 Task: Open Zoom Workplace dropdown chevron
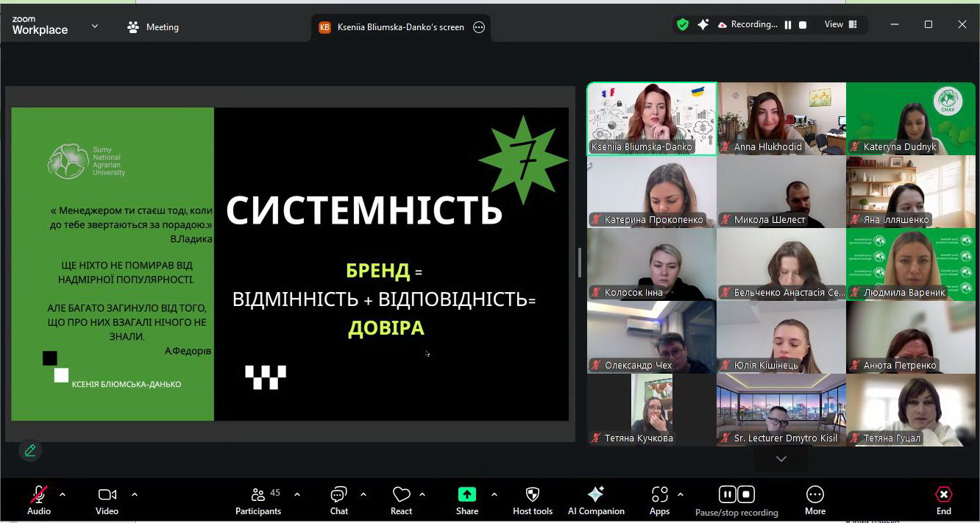95,26
